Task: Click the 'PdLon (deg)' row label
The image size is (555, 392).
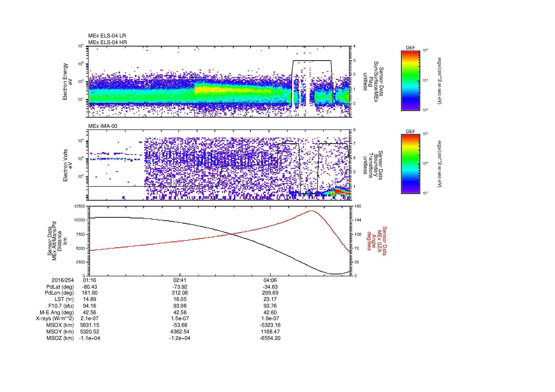Action: click(59, 293)
